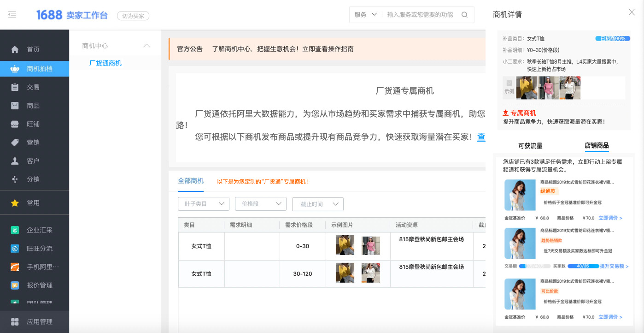Image resolution: width=644 pixels, height=333 pixels.
Task: Click the yellow thumbnail in the 30-120 row
Action: coord(345,273)
